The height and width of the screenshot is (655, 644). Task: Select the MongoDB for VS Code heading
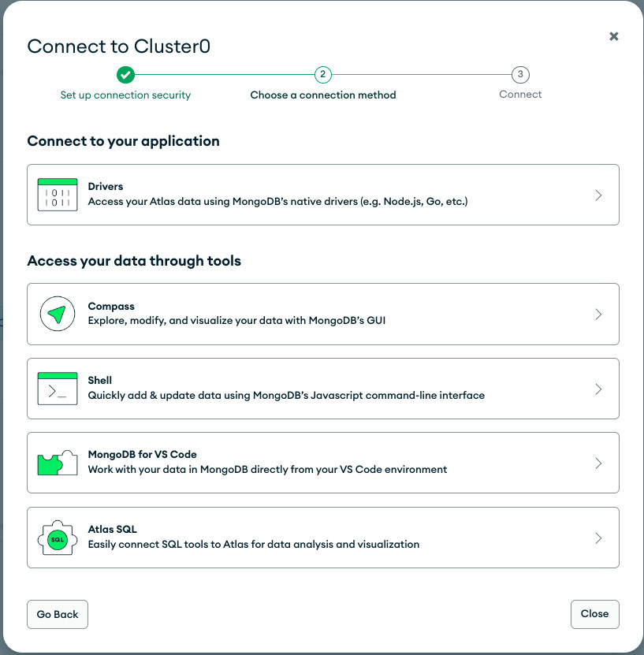coord(142,455)
